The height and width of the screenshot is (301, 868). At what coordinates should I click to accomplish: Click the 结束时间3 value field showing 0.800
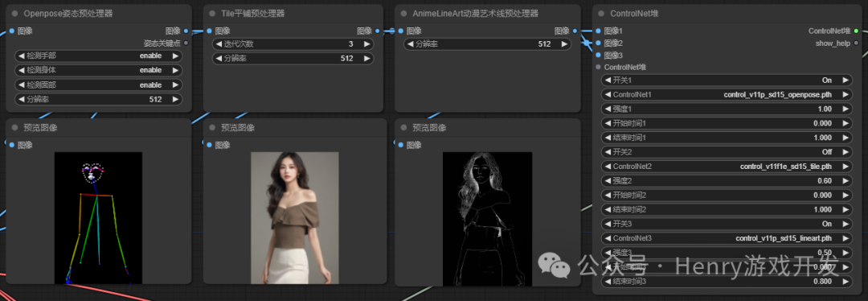point(727,282)
